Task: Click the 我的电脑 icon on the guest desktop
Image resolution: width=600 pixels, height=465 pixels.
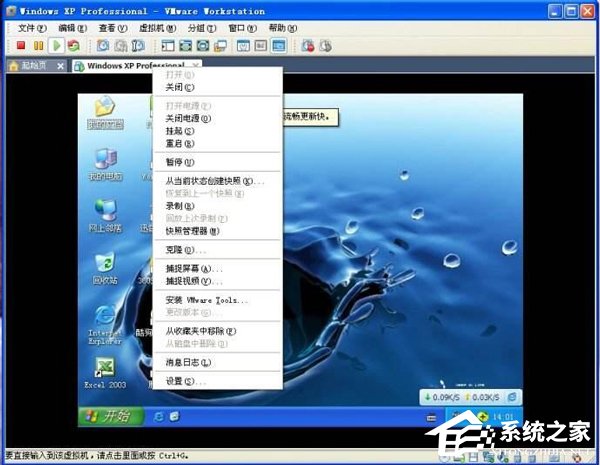Action: coord(105,165)
